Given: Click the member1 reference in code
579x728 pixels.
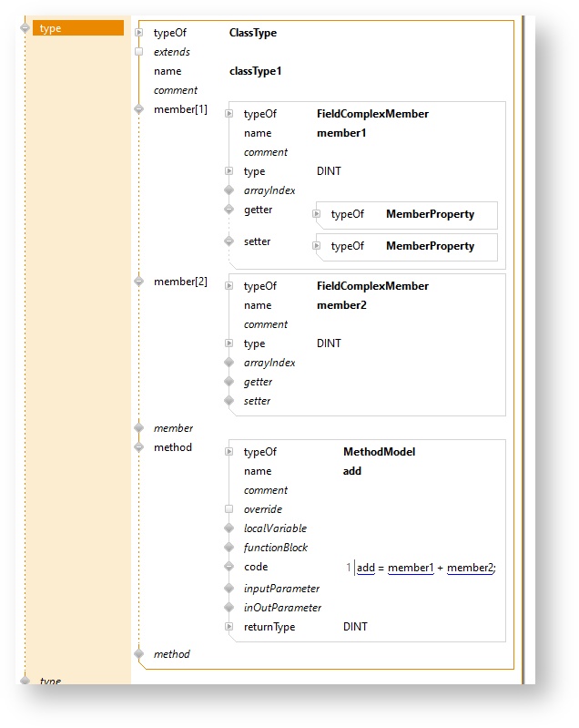Looking at the screenshot, I should coord(411,568).
